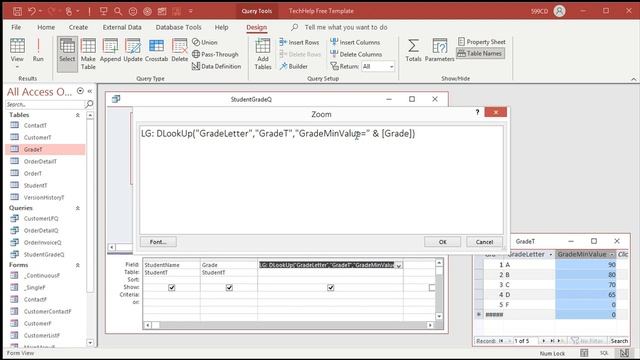Click the Font button in Zoom dialog
Screen dimensions: 640x360
158,242
